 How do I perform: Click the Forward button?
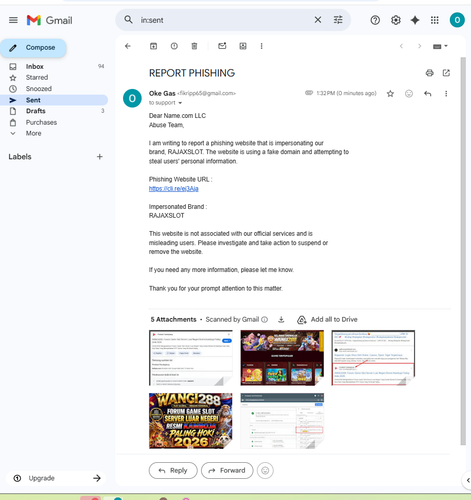(x=227, y=470)
